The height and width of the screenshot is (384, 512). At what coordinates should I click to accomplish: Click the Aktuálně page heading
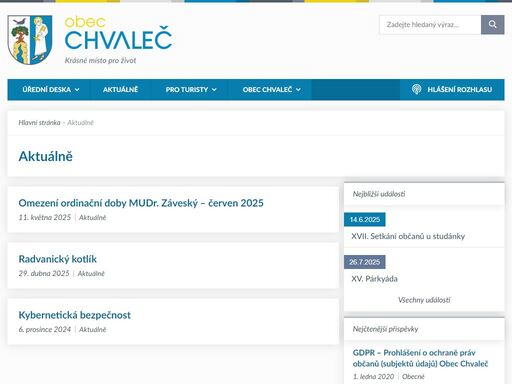click(x=46, y=156)
